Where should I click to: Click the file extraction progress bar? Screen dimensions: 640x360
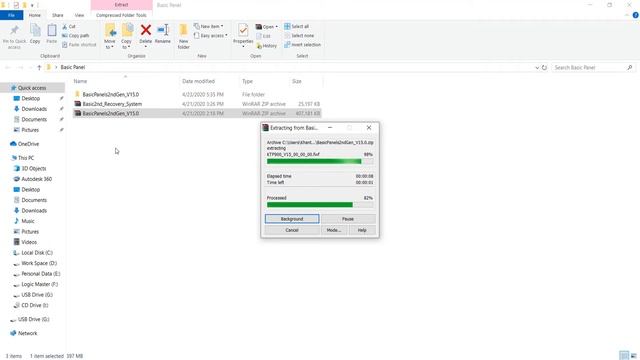(320, 161)
